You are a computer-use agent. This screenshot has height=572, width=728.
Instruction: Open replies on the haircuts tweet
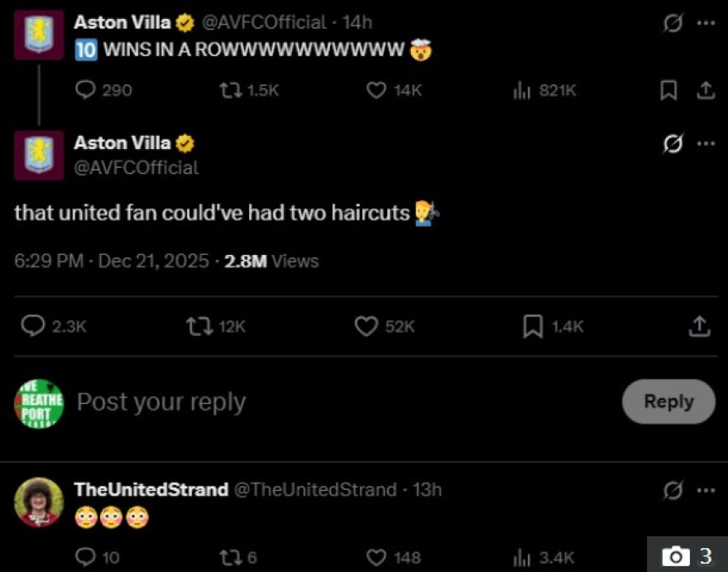(33, 326)
